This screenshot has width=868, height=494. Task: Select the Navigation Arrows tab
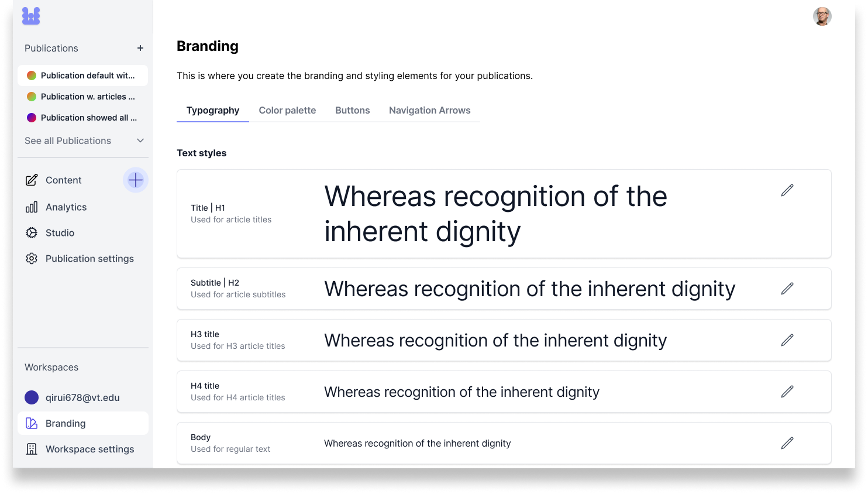(429, 110)
